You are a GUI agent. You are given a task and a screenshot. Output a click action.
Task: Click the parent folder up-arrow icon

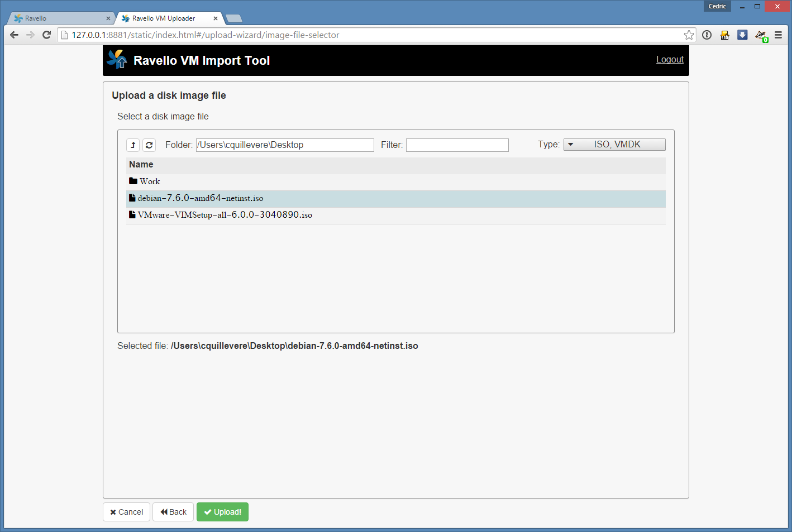(x=133, y=145)
